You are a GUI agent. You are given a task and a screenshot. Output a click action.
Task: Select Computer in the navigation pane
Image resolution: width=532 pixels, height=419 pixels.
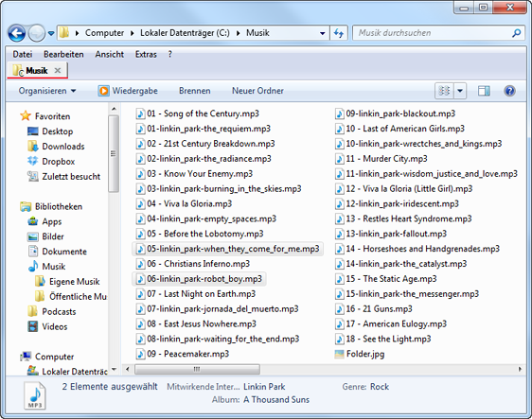tap(46, 357)
